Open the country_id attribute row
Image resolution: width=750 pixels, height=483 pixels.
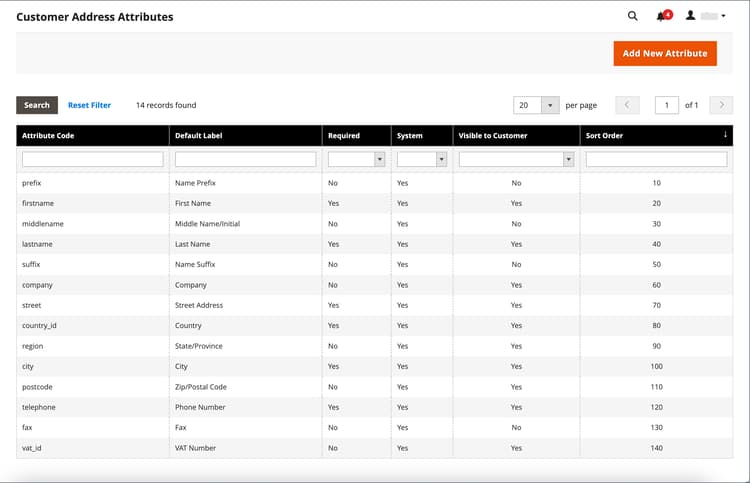(x=375, y=326)
